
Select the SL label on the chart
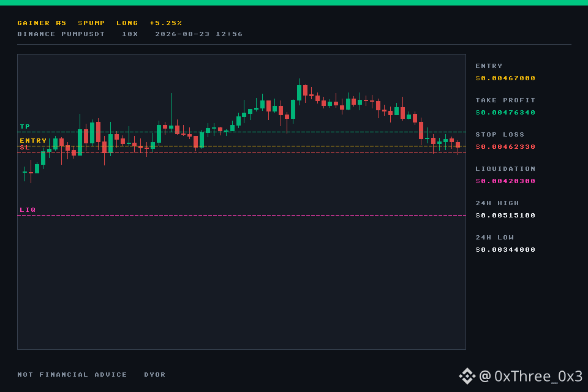(x=24, y=148)
